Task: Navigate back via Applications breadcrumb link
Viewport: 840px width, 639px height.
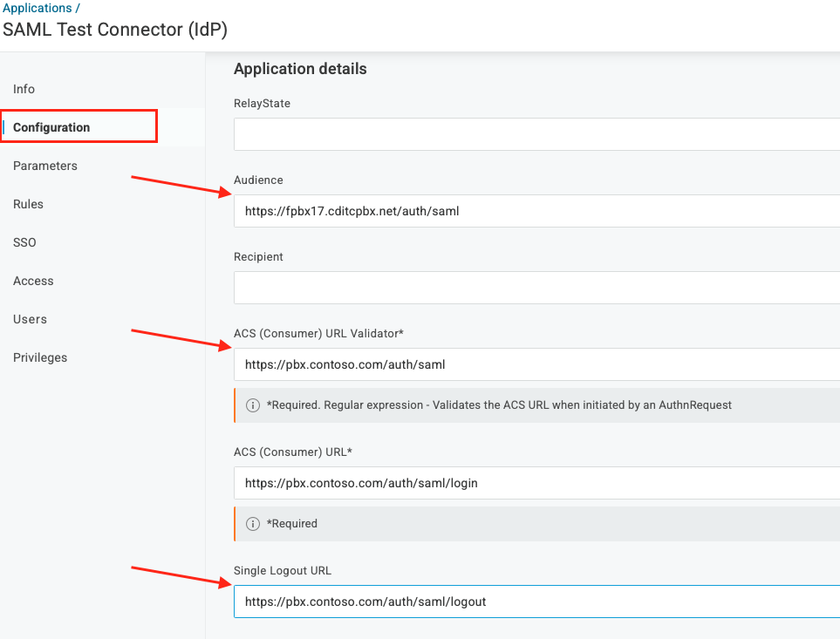Action: [38, 8]
